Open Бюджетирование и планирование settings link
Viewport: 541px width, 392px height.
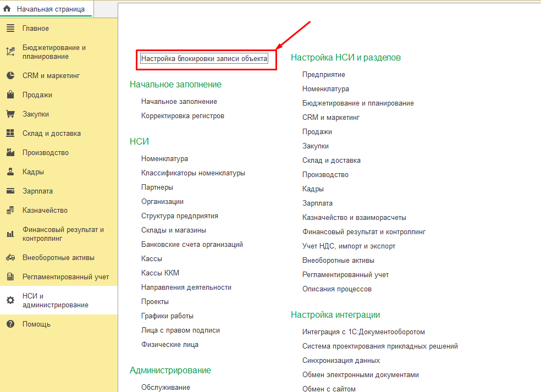[358, 103]
